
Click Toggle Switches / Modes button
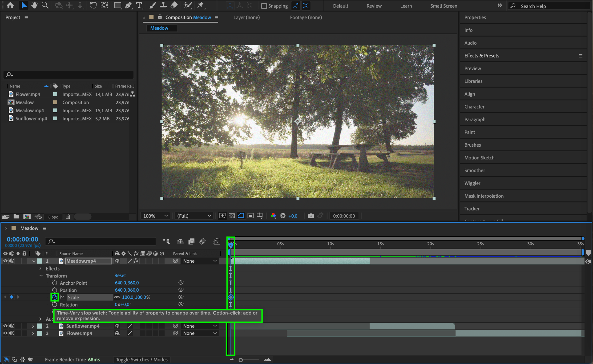142,360
